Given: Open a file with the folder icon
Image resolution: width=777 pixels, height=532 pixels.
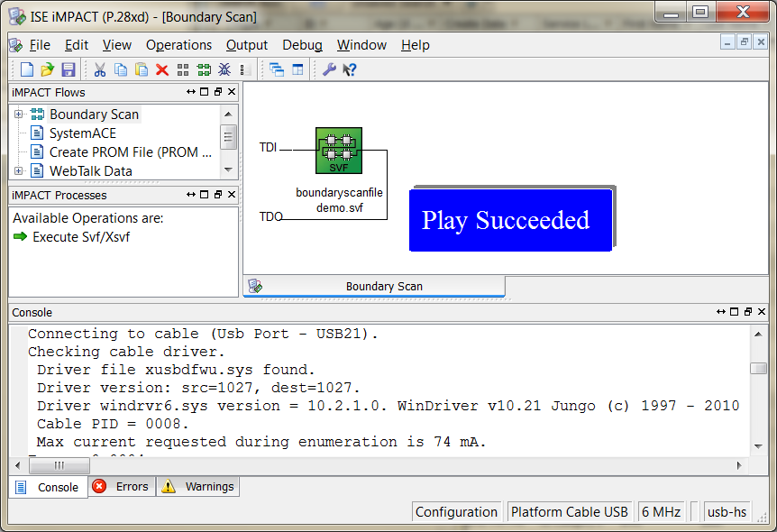Looking at the screenshot, I should point(48,69).
